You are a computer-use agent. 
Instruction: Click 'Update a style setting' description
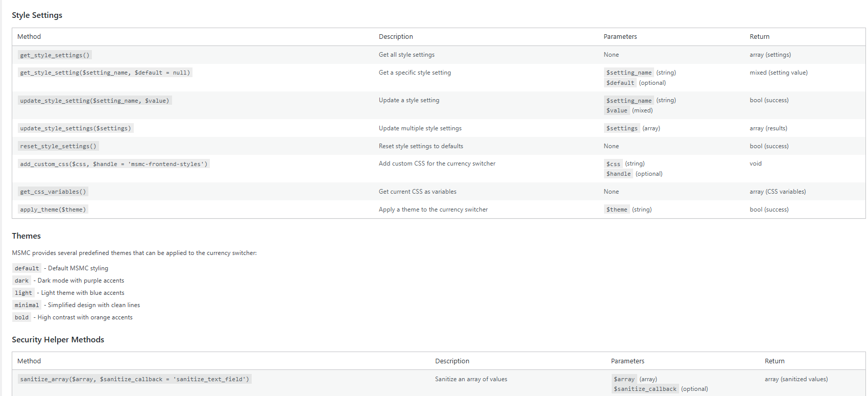click(x=409, y=100)
